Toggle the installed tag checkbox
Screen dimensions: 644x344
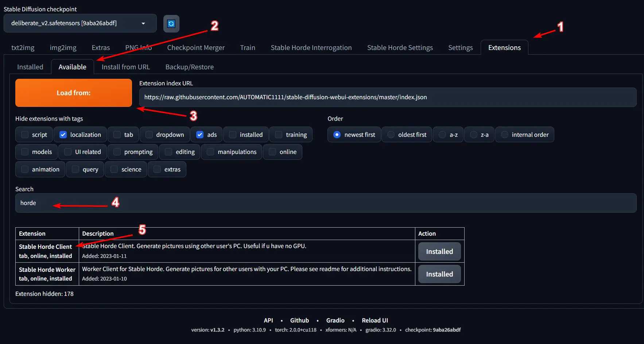233,135
